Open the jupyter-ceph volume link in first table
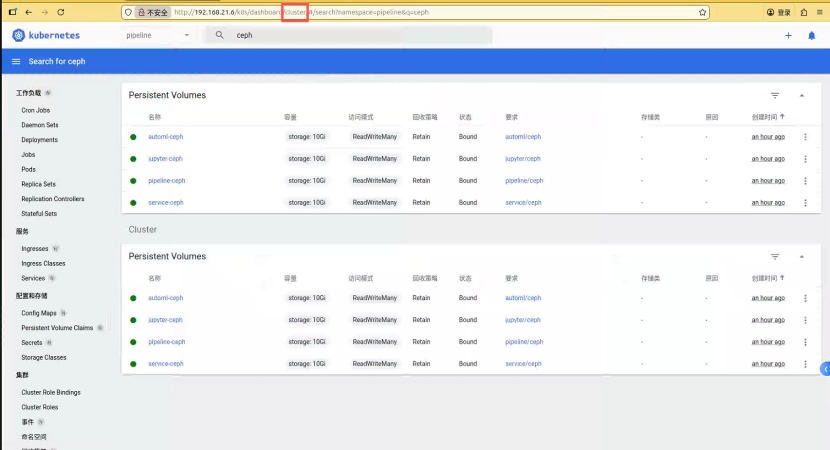Image resolution: width=830 pixels, height=450 pixels. coord(165,159)
